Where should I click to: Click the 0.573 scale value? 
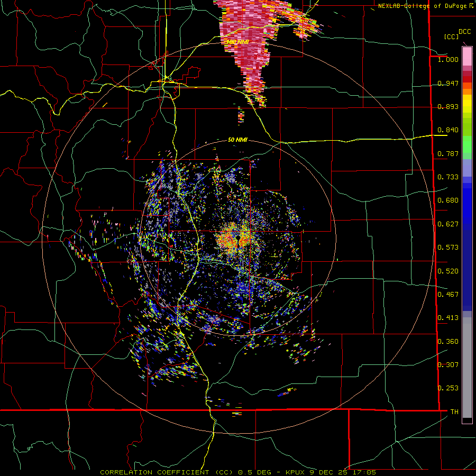pyautogui.click(x=448, y=248)
